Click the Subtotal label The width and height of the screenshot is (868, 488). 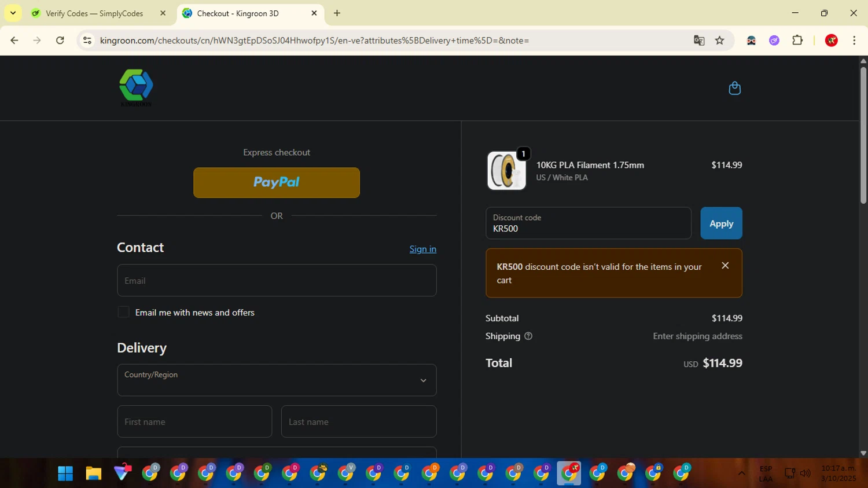click(x=502, y=318)
